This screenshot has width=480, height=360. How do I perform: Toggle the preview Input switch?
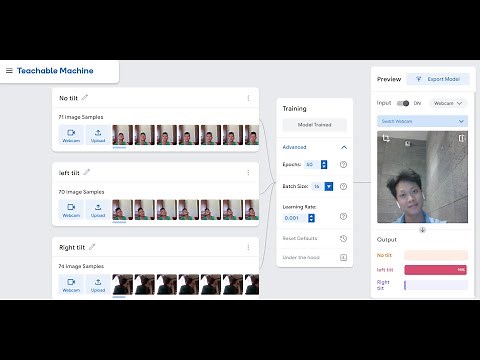pyautogui.click(x=403, y=103)
